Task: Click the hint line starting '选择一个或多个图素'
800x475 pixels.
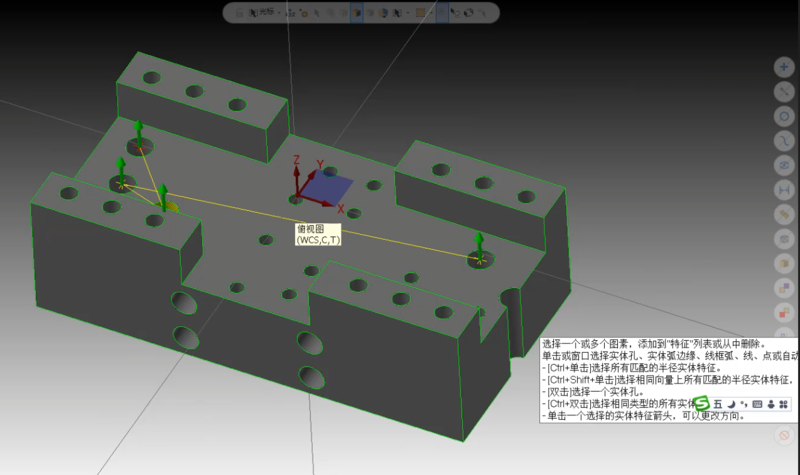Action: point(654,344)
